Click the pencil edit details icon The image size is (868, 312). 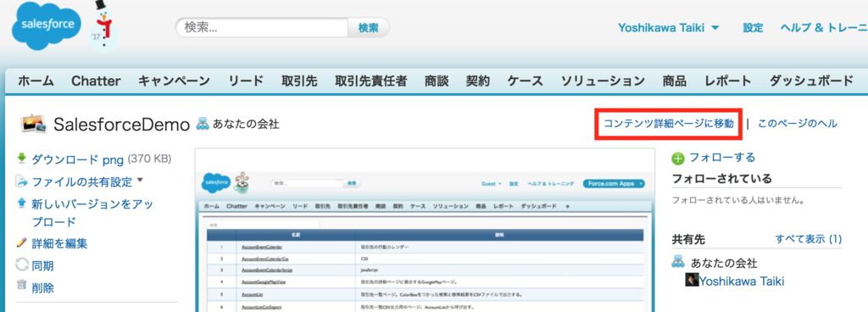(22, 242)
